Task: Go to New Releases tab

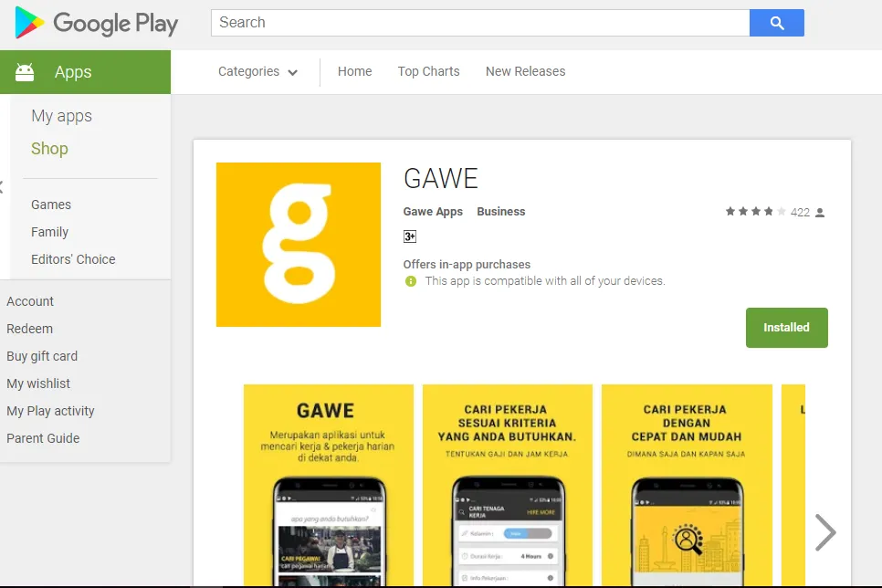Action: 525,71
